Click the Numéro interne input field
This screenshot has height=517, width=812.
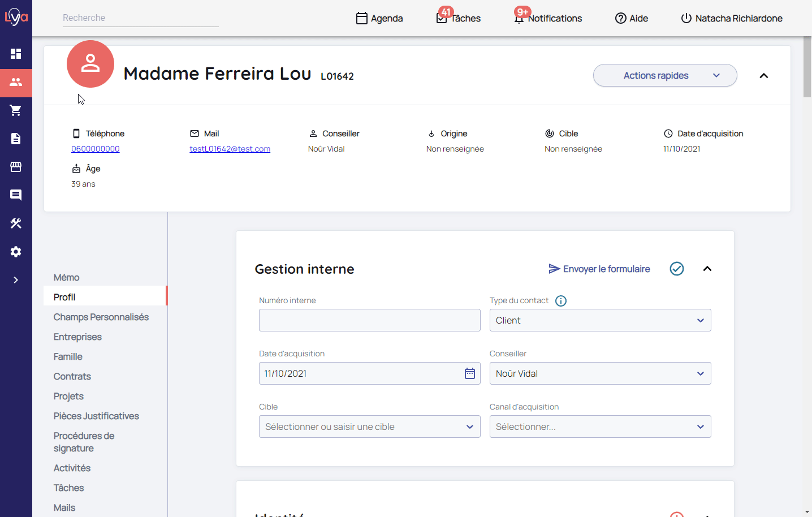click(369, 320)
